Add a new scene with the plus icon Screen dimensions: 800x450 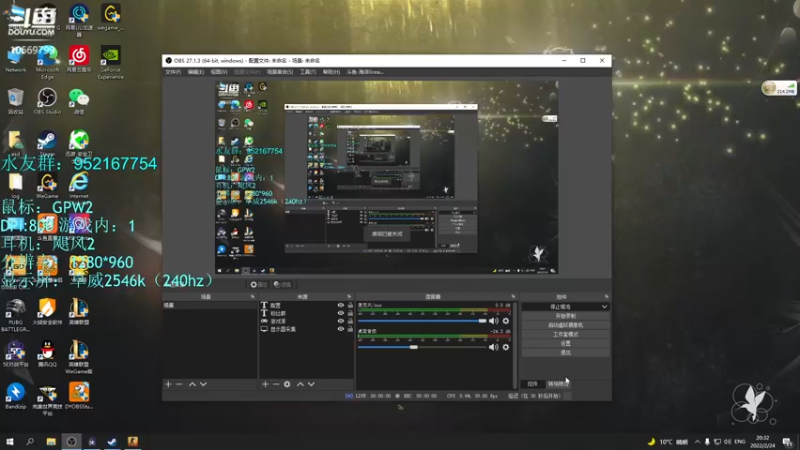point(168,384)
